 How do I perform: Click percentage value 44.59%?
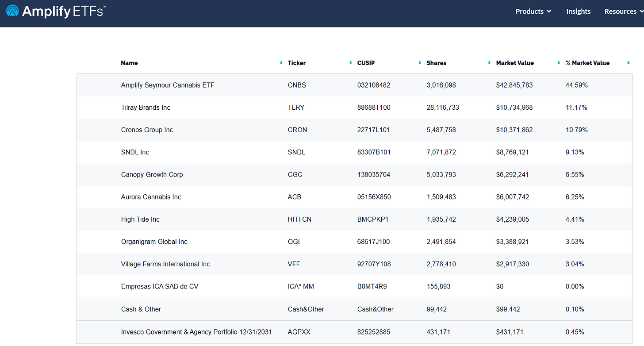(576, 85)
